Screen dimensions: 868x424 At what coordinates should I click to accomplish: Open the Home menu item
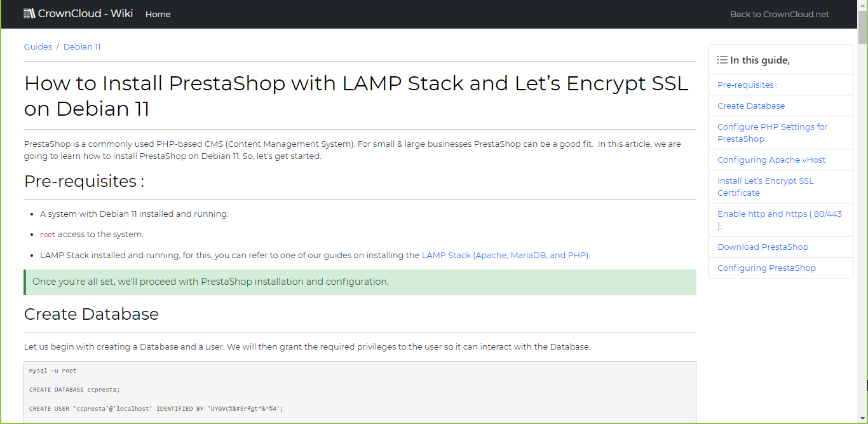(158, 14)
